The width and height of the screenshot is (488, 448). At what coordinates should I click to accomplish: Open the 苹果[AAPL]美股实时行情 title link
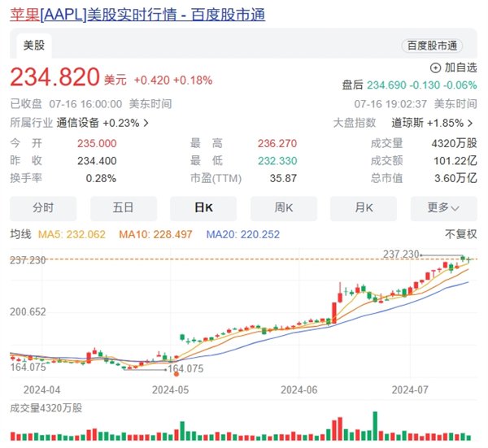(137, 15)
